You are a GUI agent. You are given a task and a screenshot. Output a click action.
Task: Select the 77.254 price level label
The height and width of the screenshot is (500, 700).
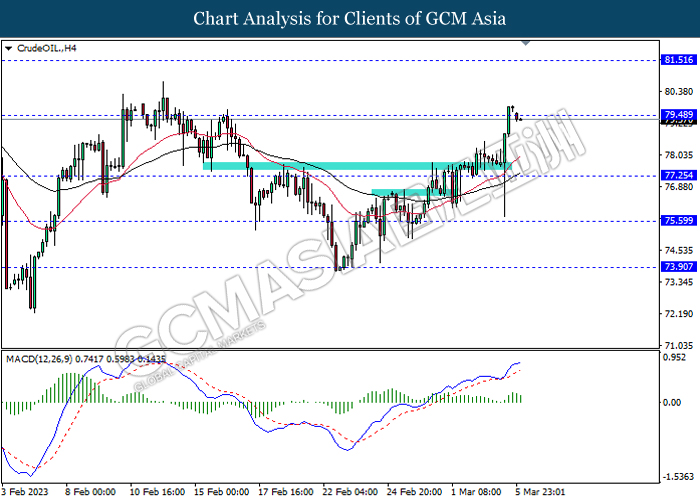679,175
